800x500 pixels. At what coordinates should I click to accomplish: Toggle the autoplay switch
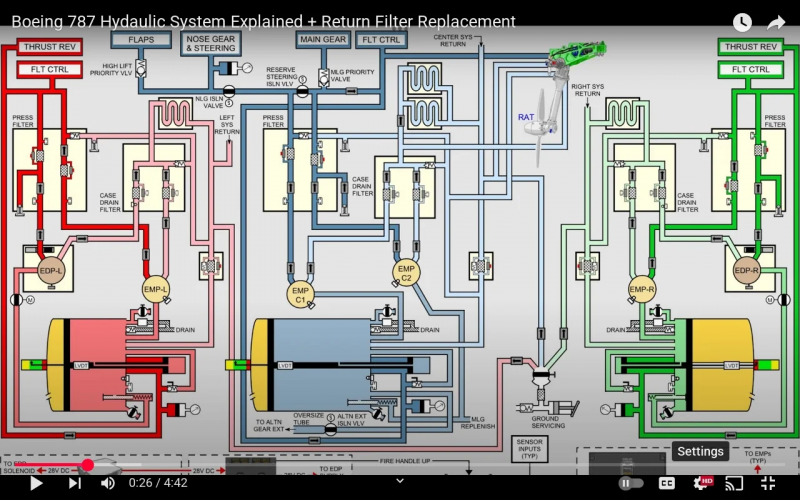631,483
